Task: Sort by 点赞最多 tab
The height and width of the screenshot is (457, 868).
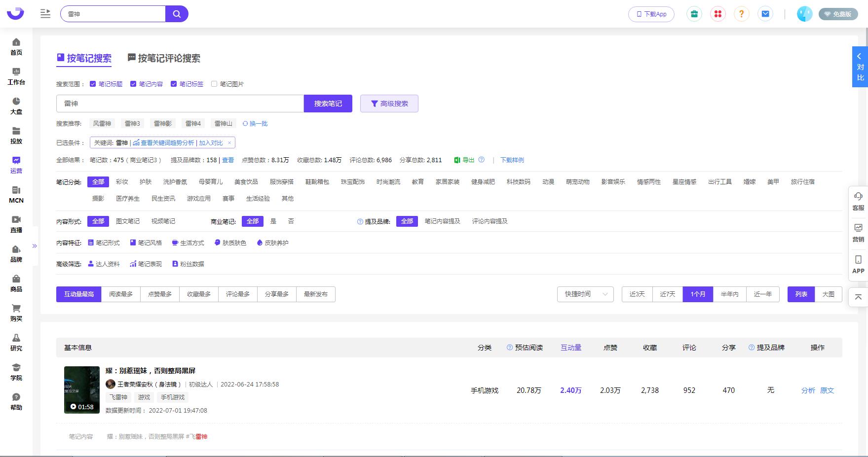Action: coord(160,294)
